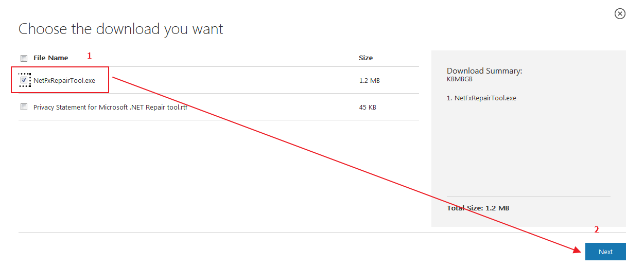
Task: Click the Size column header
Action: (365, 58)
